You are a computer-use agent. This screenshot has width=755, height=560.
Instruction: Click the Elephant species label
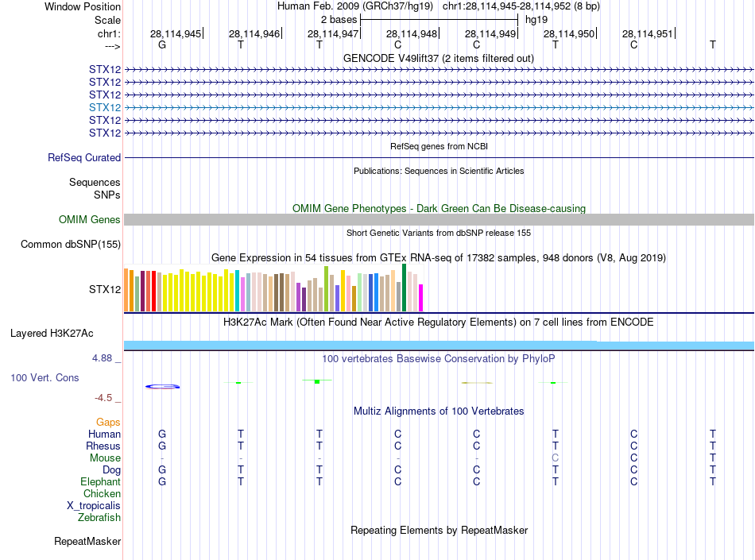[101, 482]
